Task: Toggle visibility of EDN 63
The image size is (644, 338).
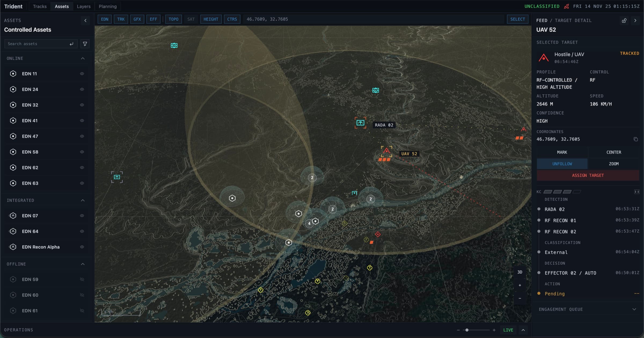Action: point(82,183)
